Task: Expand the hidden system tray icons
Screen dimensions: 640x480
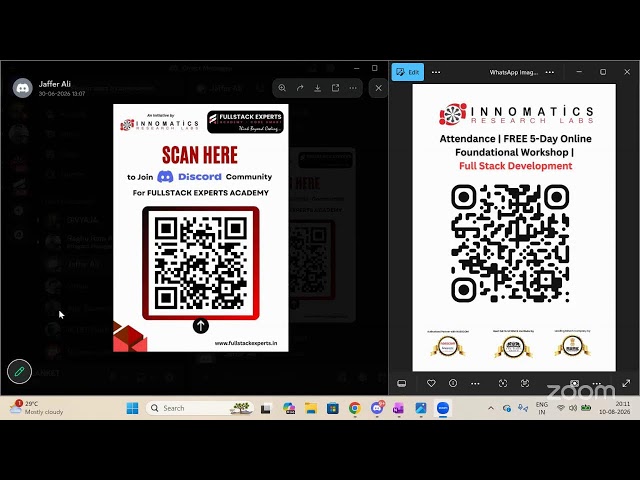Action: tap(491, 408)
